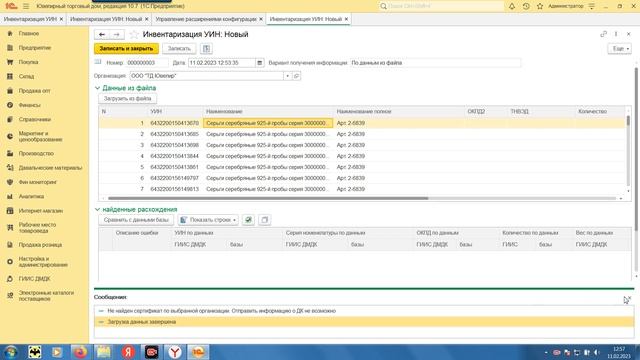Click the search field in title bar

tap(441, 6)
